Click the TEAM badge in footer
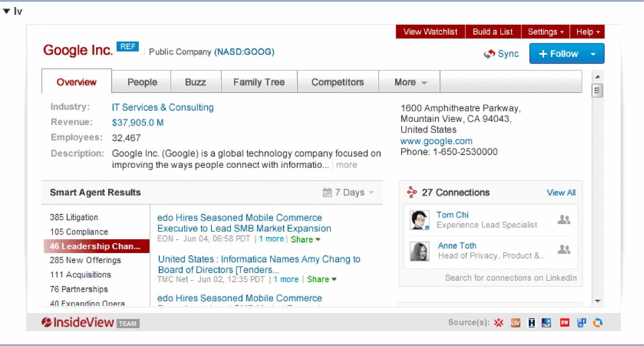The height and width of the screenshot is (346, 644). click(128, 324)
